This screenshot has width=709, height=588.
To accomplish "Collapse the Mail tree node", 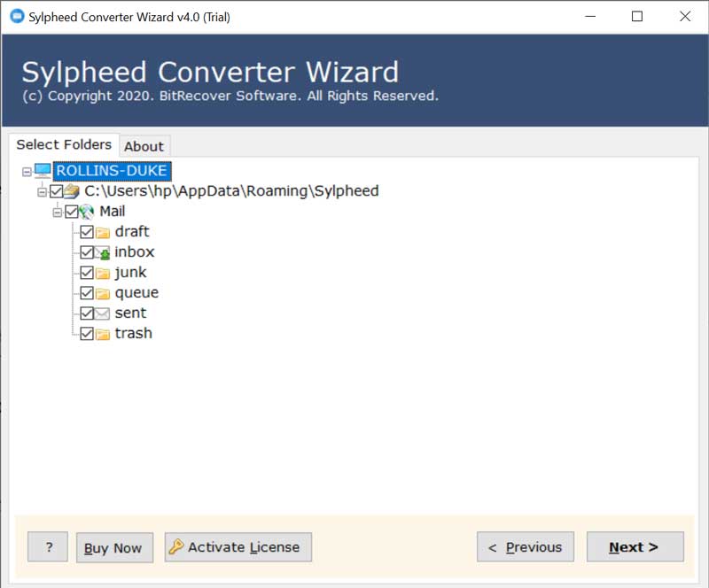I will coord(58,213).
